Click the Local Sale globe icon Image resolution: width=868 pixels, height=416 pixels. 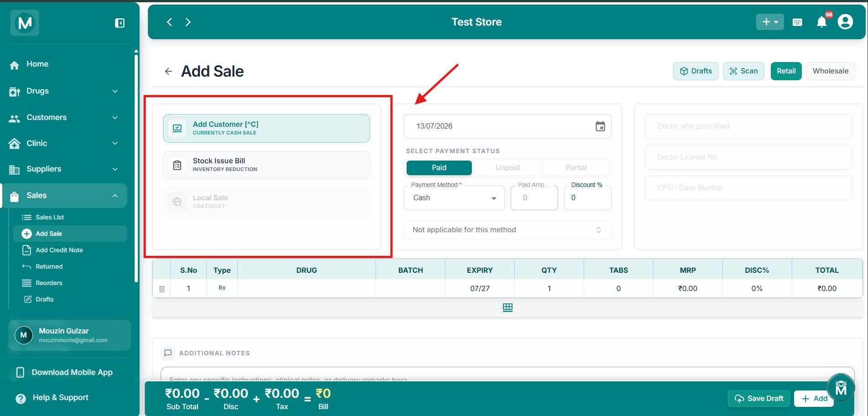pyautogui.click(x=177, y=202)
